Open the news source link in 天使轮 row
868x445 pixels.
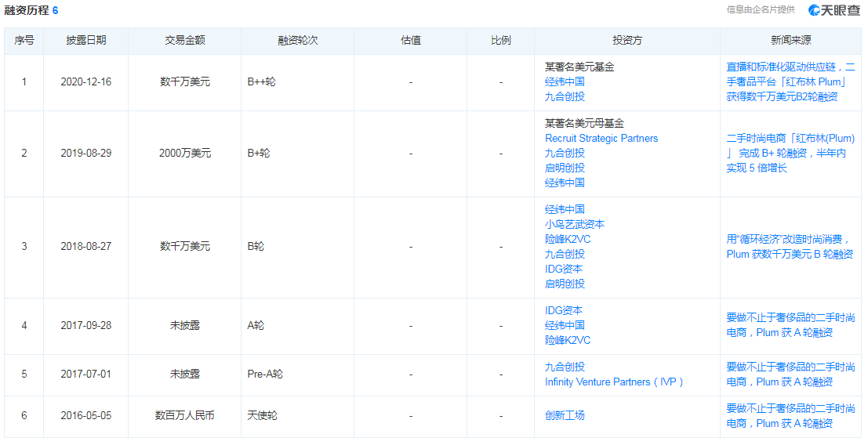(x=790, y=416)
